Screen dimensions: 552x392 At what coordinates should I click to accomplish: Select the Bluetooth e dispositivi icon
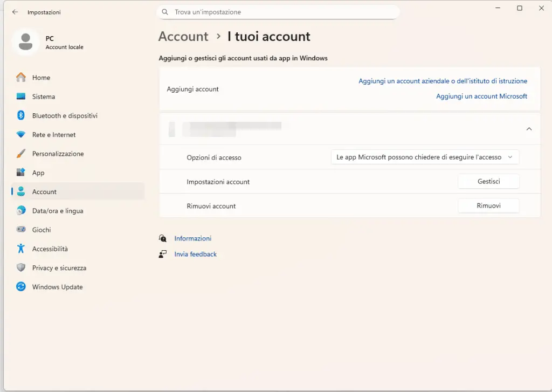(x=21, y=115)
